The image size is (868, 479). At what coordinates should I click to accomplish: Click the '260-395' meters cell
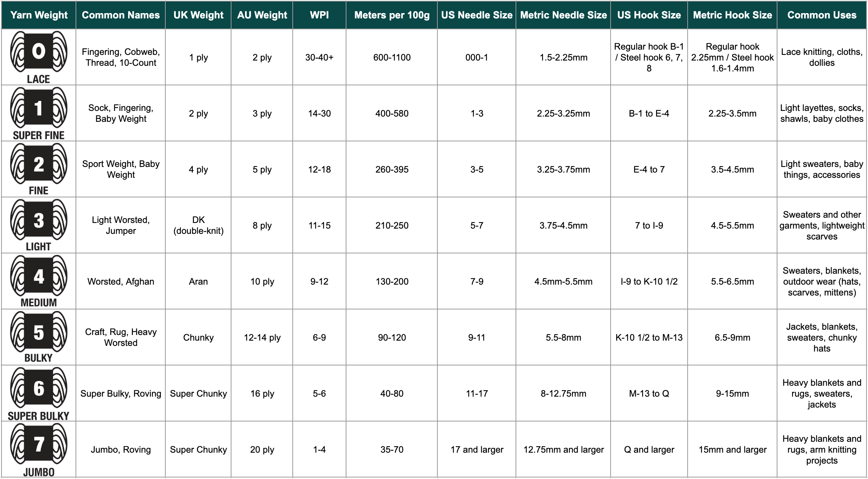tap(392, 169)
